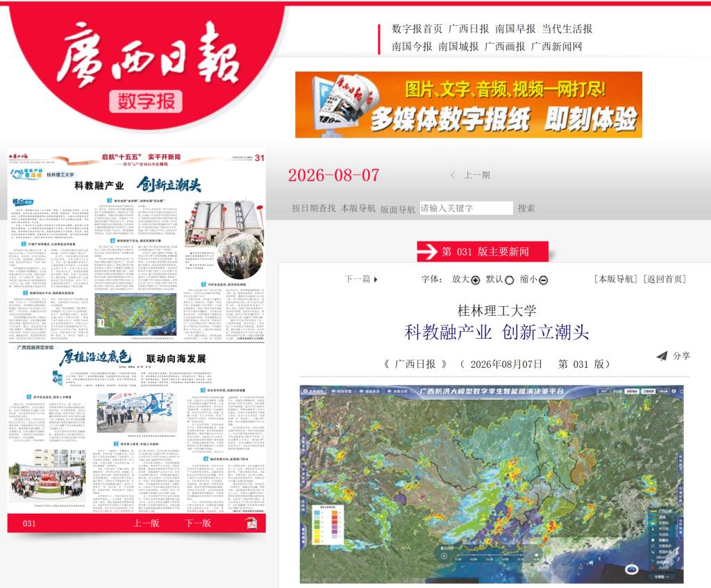Open 广西新闻网 in top navigation
711x588 pixels.
click(x=556, y=47)
